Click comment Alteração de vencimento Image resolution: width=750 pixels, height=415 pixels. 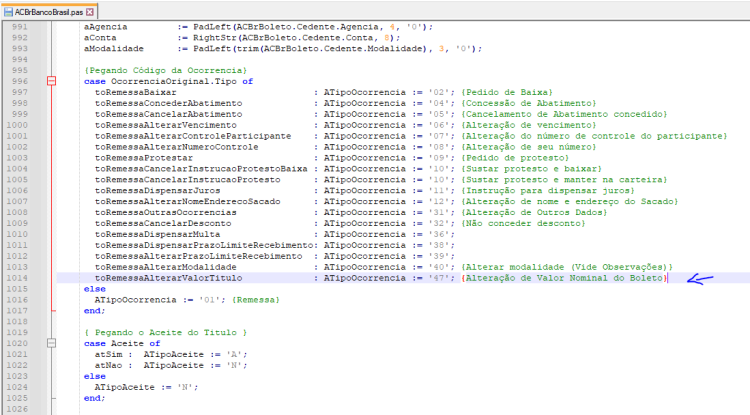(x=529, y=125)
